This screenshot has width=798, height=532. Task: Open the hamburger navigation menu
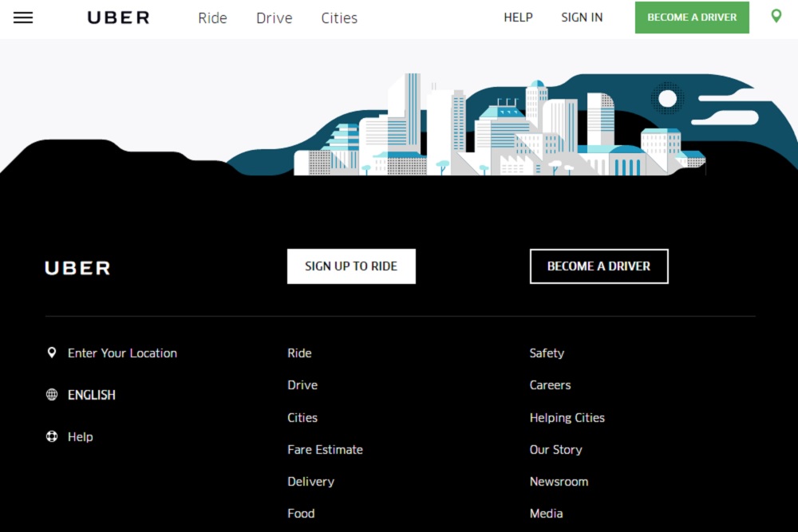pos(23,18)
